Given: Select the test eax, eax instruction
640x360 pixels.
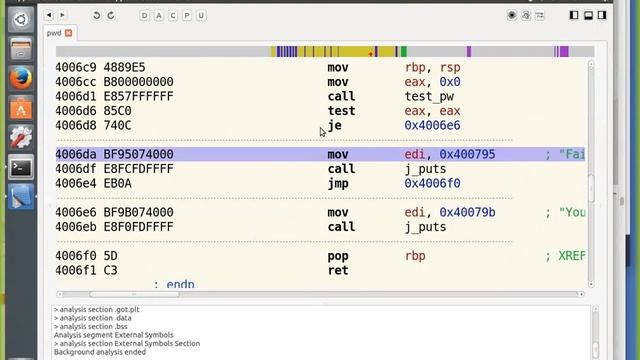Looking at the screenshot, I should click(320, 111).
